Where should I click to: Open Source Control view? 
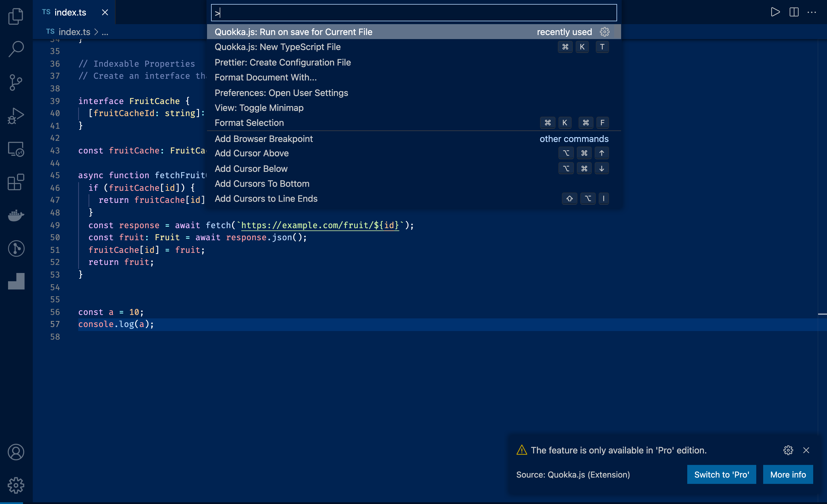[16, 82]
